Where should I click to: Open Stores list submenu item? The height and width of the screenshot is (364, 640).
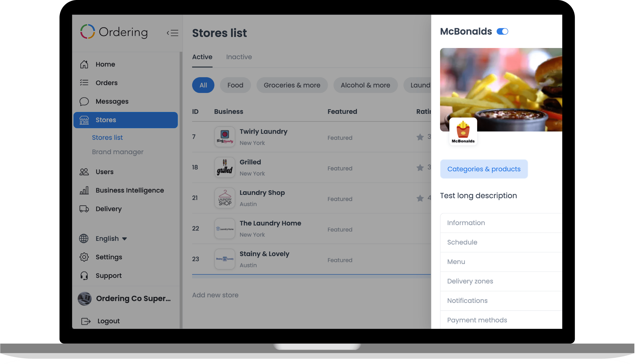[107, 137]
